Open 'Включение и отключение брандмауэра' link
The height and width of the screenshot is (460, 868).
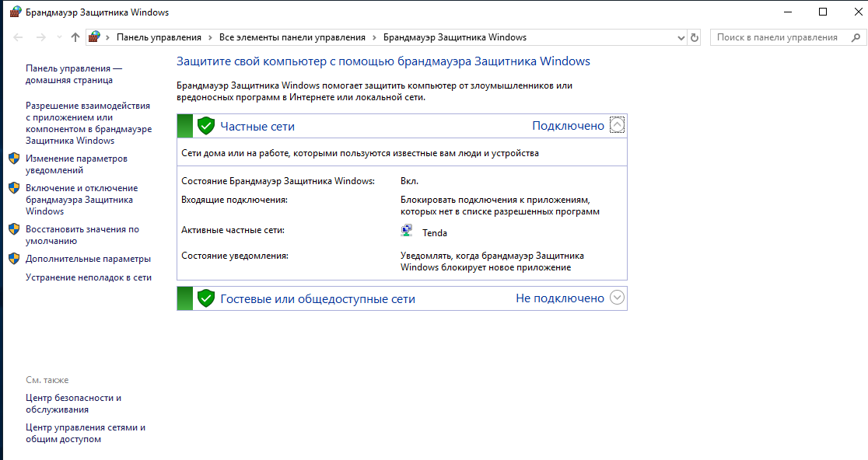tap(82, 200)
